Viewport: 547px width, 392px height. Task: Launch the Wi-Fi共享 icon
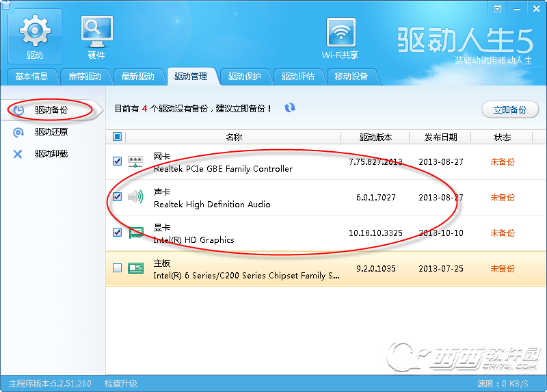click(341, 38)
